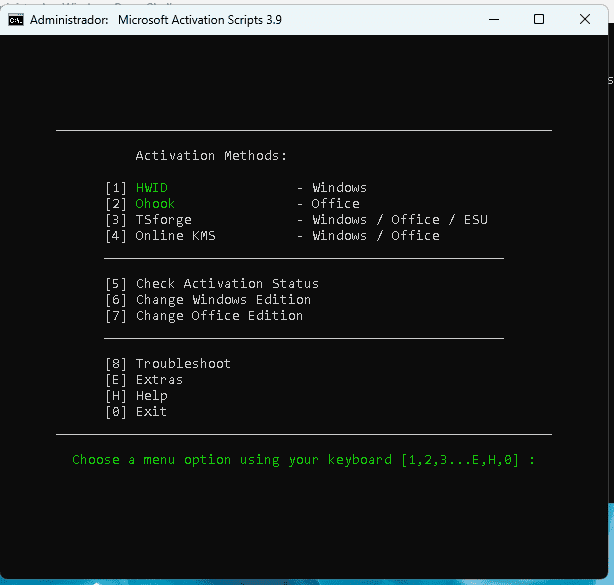This screenshot has height=585, width=614.
Task: Click the TSforge menu line
Action: (x=163, y=220)
